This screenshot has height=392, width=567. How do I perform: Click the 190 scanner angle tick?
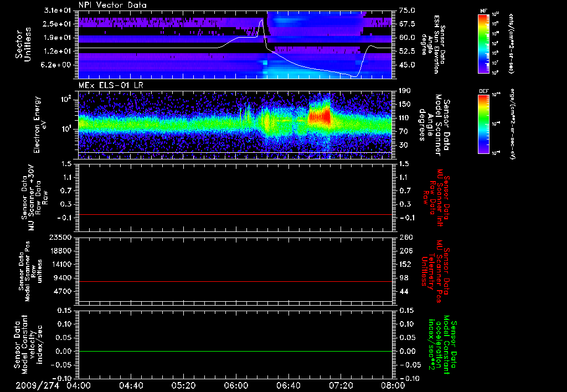[405, 91]
